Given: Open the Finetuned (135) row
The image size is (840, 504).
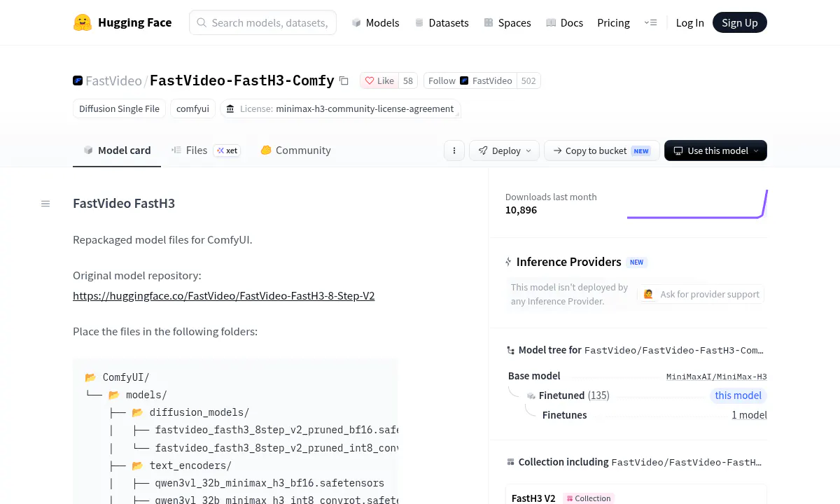Looking at the screenshot, I should pyautogui.click(x=574, y=395).
